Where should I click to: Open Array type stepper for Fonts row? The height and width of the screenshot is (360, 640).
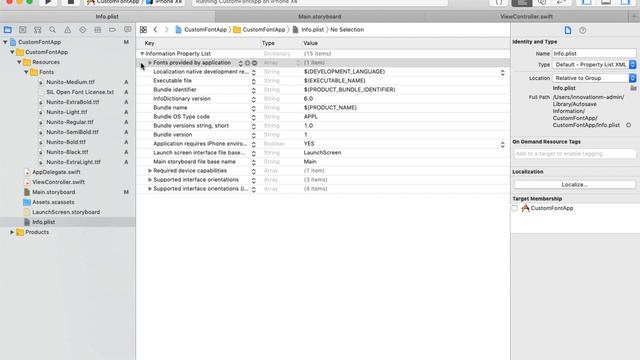pyautogui.click(x=298, y=63)
